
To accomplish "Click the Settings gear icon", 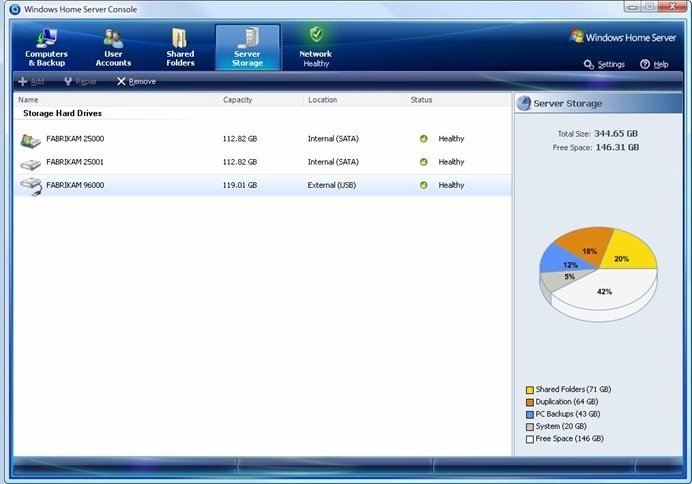I will [589, 64].
